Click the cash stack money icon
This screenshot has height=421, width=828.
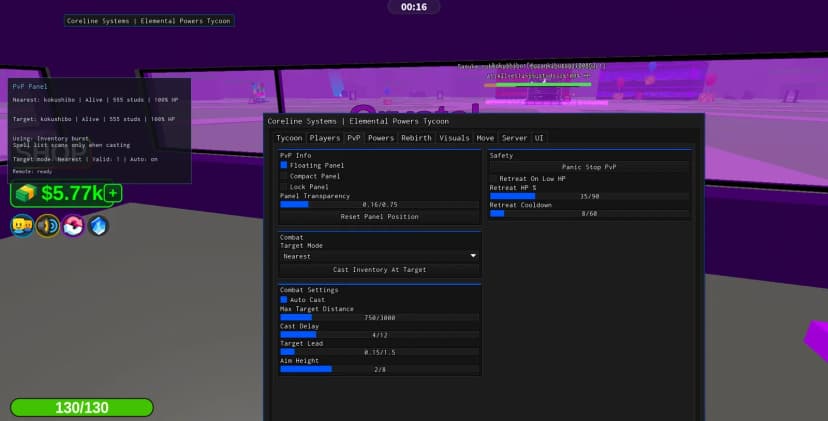[25, 193]
